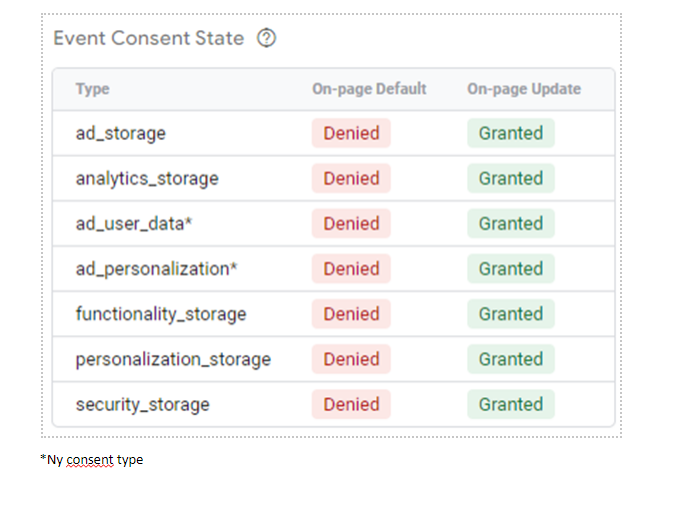Click the On-page Default column header

pyautogui.click(x=369, y=89)
